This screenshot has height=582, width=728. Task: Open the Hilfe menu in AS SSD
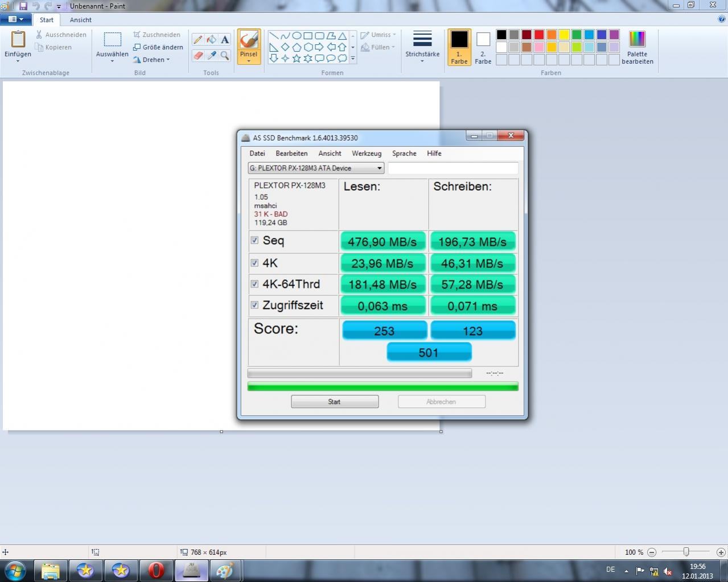[434, 154]
